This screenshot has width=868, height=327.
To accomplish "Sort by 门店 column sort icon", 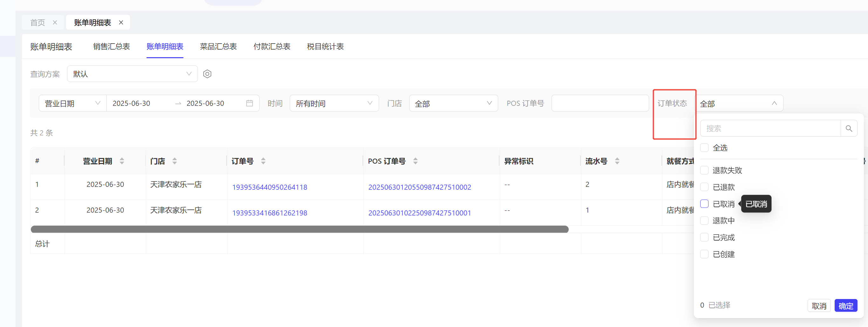I will click(174, 161).
